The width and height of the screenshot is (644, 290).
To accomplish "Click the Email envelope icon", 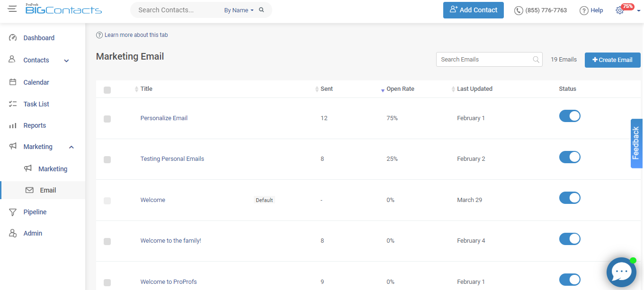I will [29, 190].
